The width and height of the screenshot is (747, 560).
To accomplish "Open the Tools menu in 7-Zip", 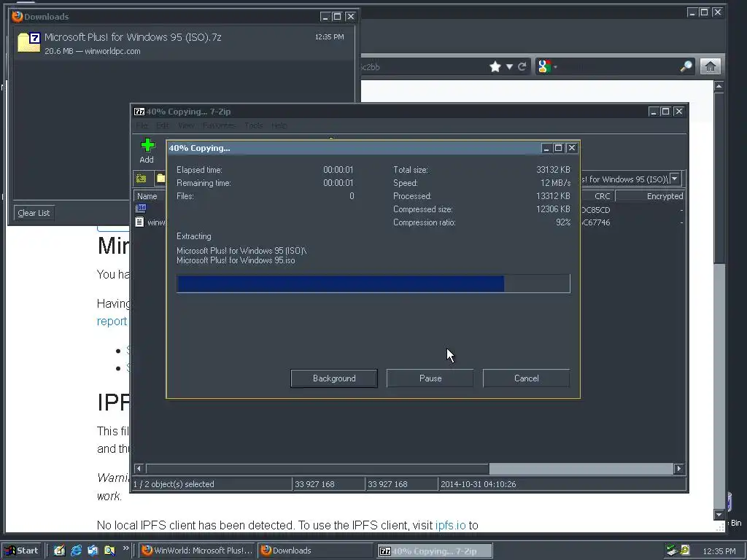I will [x=253, y=125].
